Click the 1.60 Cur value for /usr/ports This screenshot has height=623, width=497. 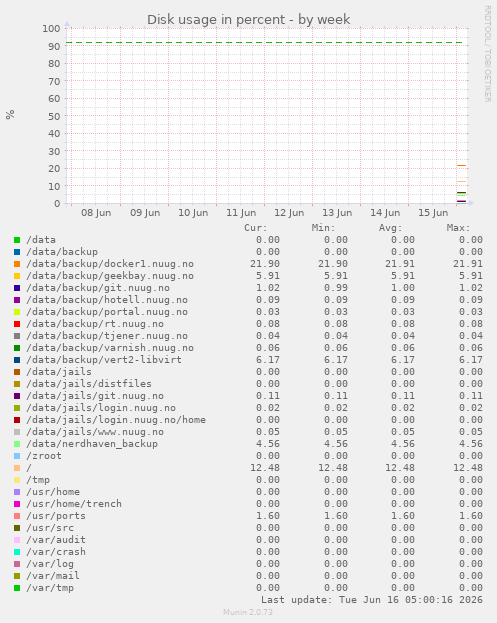pyautogui.click(x=268, y=516)
